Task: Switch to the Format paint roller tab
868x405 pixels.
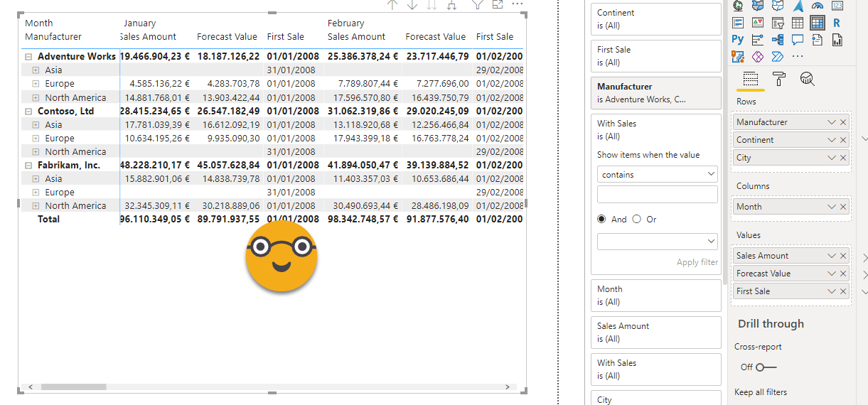Action: (779, 79)
